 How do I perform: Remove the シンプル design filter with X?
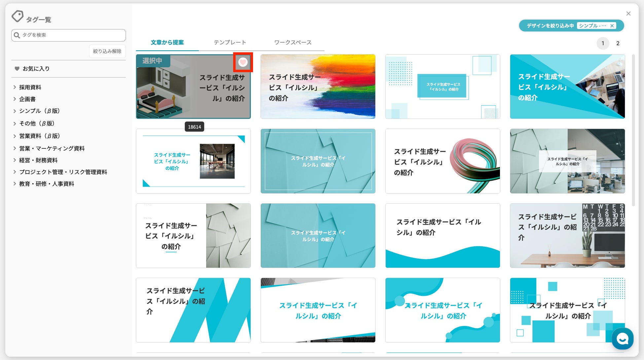pyautogui.click(x=612, y=26)
